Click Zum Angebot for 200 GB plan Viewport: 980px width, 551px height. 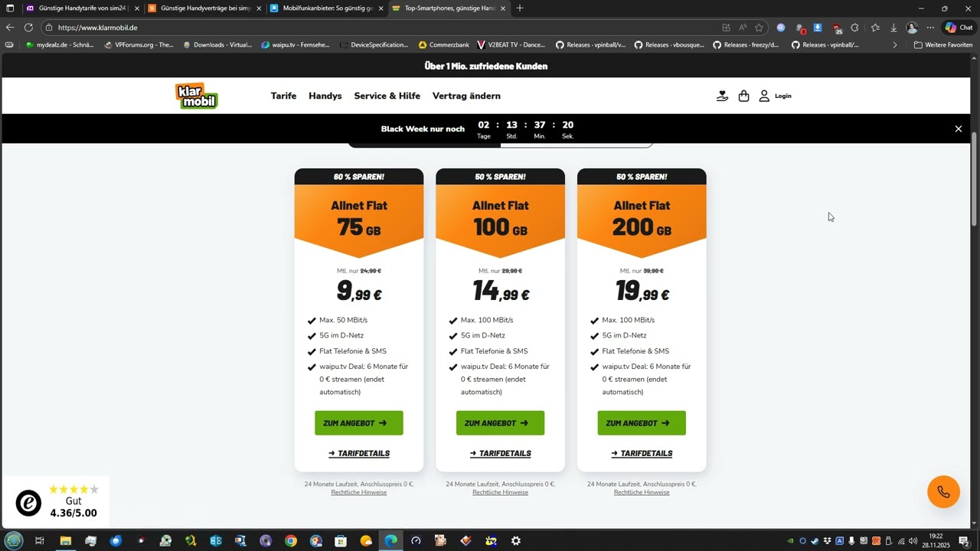[642, 423]
